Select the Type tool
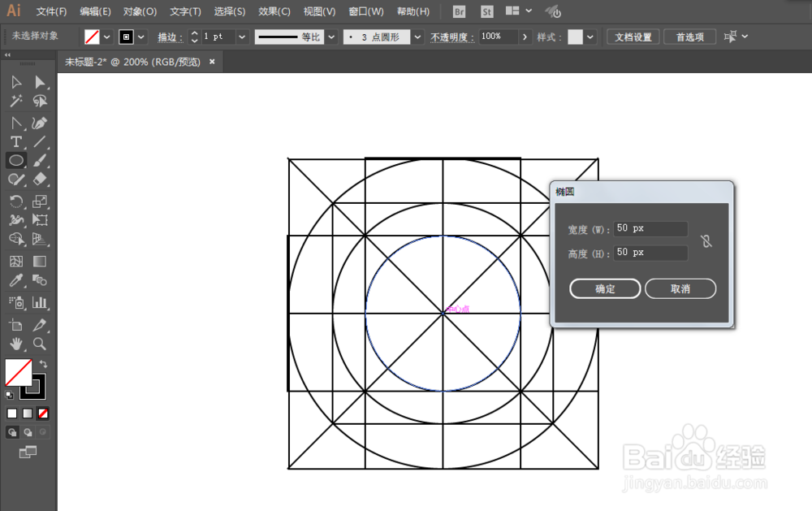The width and height of the screenshot is (812, 511). [x=15, y=141]
